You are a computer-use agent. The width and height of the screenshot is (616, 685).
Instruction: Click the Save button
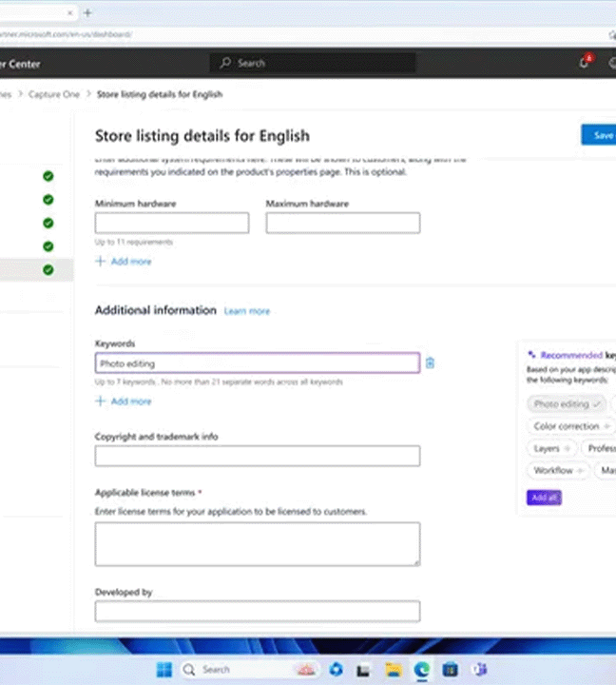click(600, 135)
